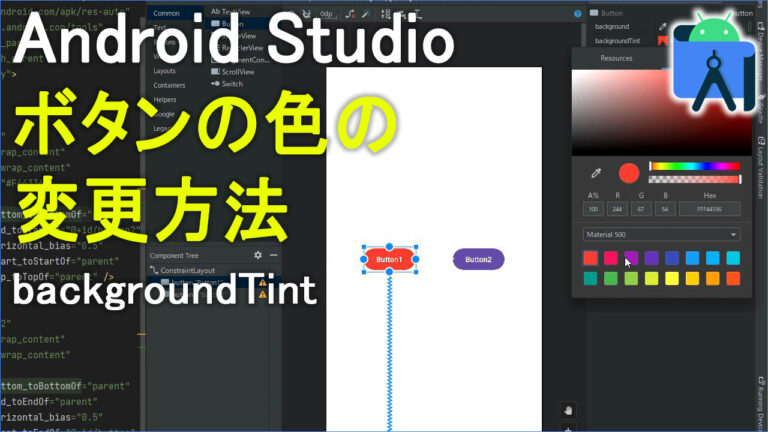Click the pack/expand icon in design toolbar

click(386, 14)
